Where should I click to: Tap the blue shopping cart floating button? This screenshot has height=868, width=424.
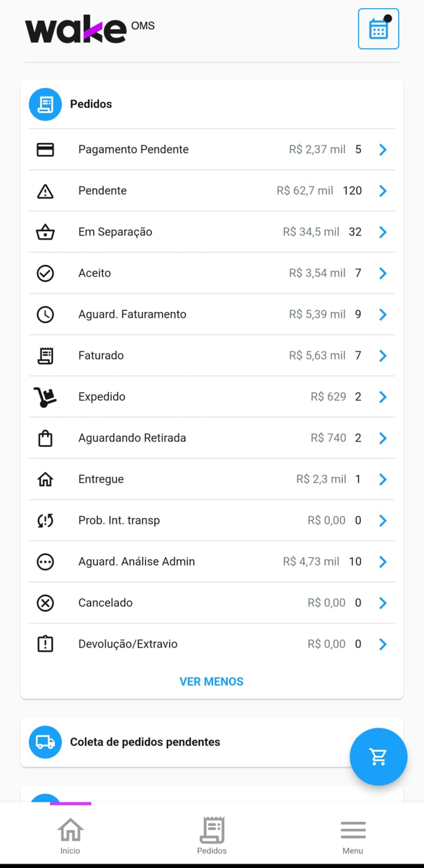pyautogui.click(x=378, y=757)
